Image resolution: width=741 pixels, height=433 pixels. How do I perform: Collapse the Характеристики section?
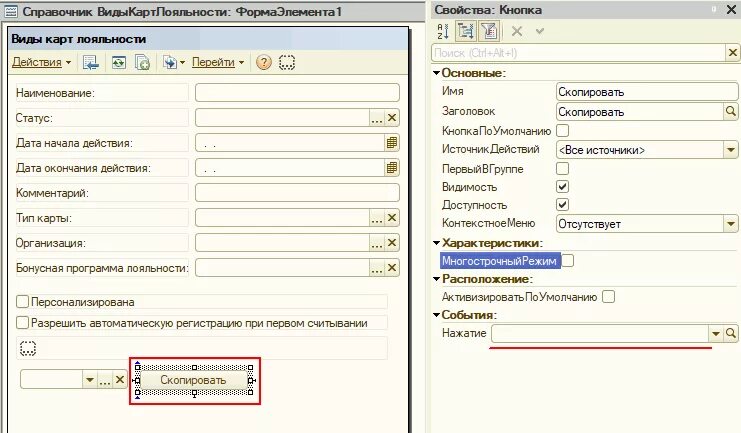pos(437,243)
